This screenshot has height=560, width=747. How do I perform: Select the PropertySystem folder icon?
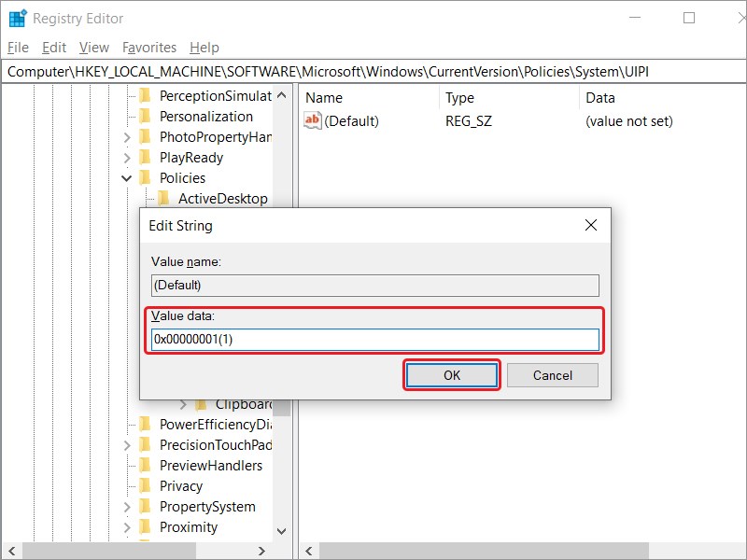(145, 506)
